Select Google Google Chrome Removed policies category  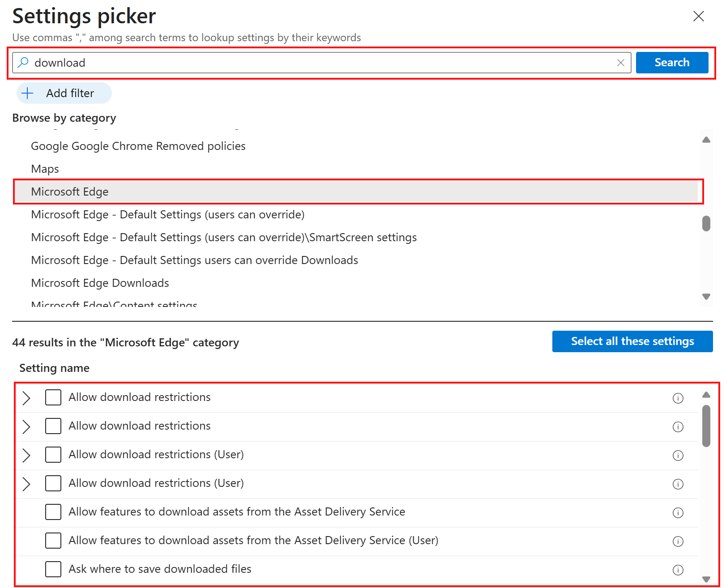[138, 146]
